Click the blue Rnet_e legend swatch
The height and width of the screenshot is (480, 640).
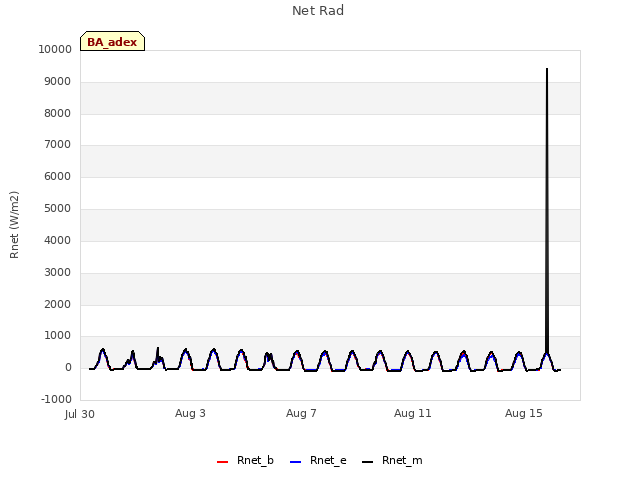tap(295, 462)
